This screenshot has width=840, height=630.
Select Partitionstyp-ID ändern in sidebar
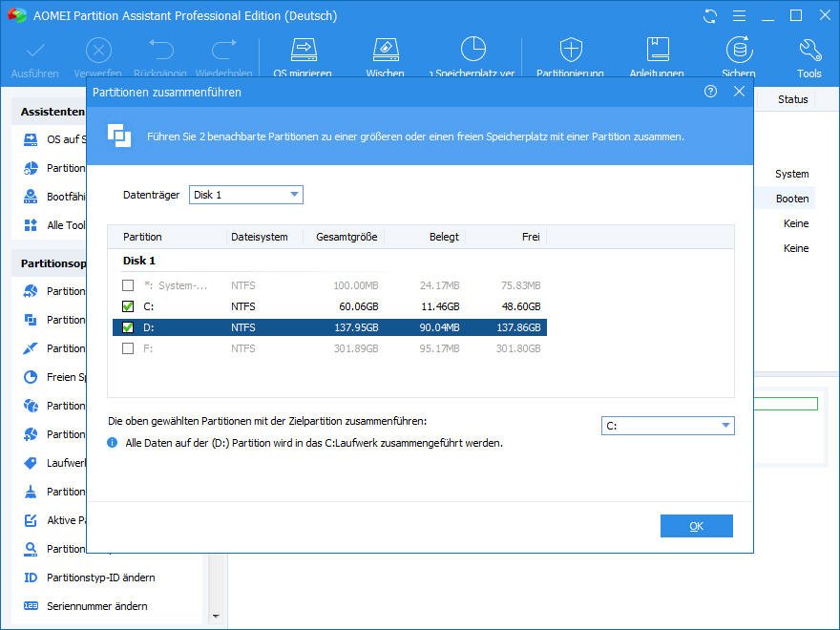coord(100,577)
